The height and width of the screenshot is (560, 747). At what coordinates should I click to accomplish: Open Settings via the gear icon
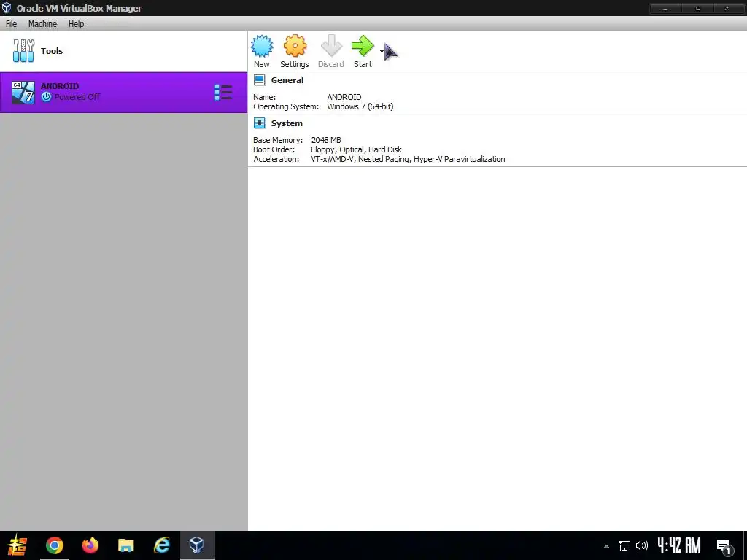pyautogui.click(x=295, y=46)
